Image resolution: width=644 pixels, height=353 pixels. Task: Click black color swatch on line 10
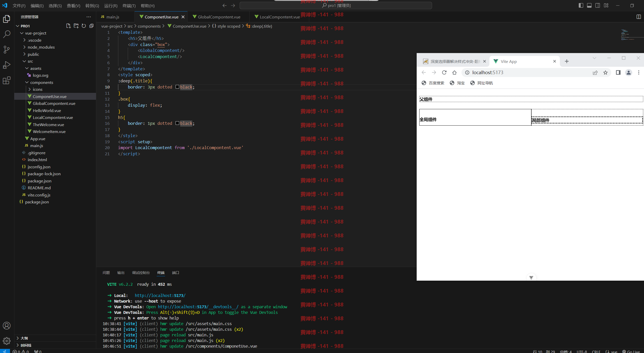pyautogui.click(x=177, y=87)
